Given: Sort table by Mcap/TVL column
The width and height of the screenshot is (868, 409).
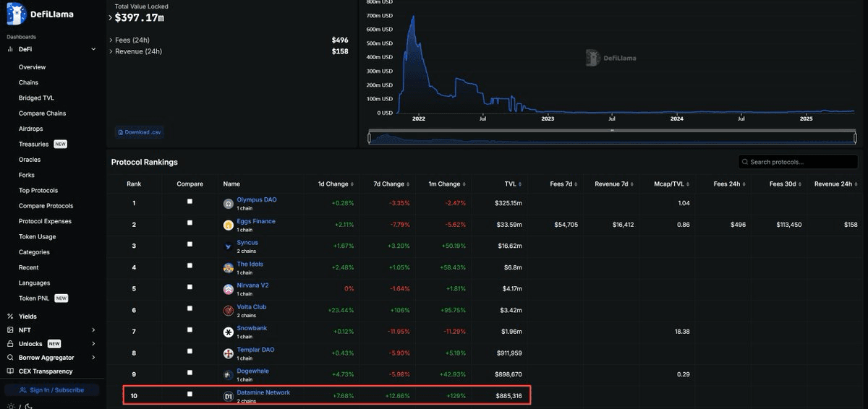Looking at the screenshot, I should [x=672, y=184].
